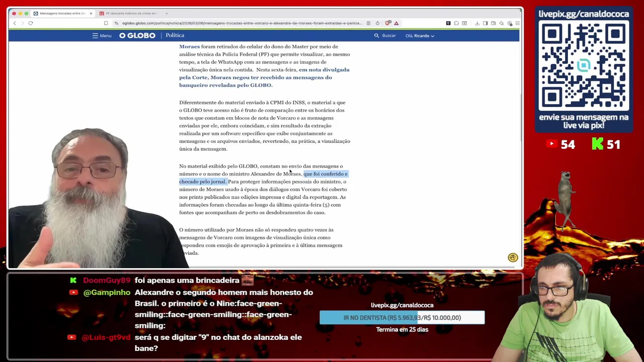Click 'Termina em 25 dias' text
This screenshot has height=362, width=644.
(402, 330)
